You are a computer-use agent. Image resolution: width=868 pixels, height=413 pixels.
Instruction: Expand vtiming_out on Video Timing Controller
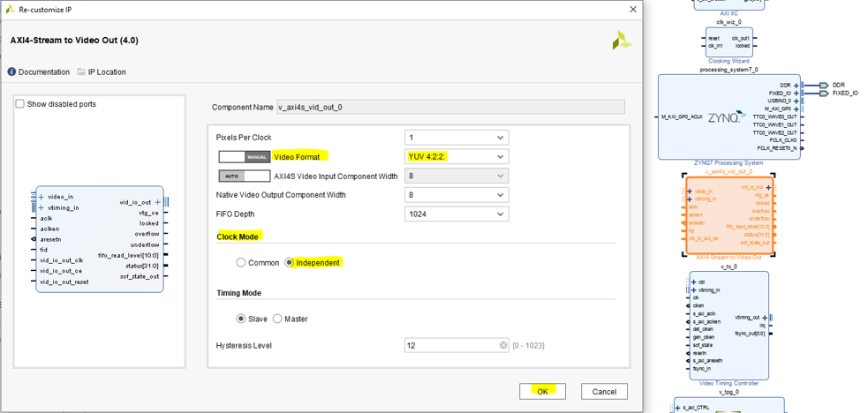[x=765, y=318]
